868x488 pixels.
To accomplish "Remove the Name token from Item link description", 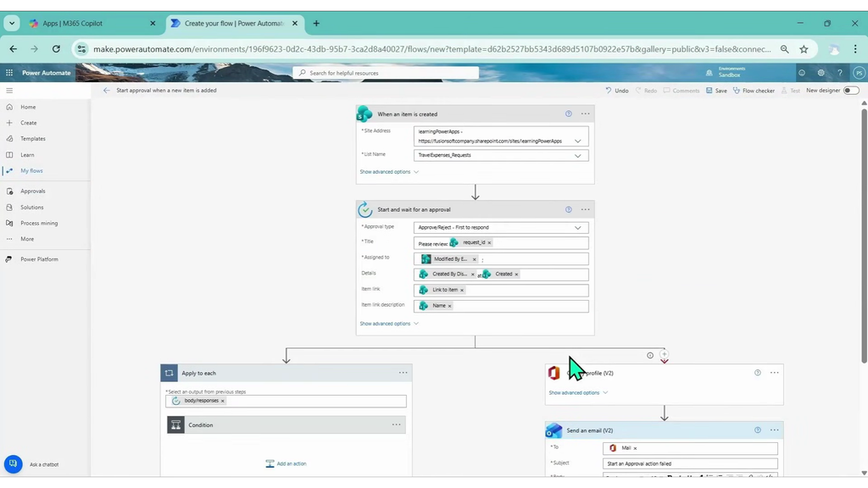I will click(449, 306).
